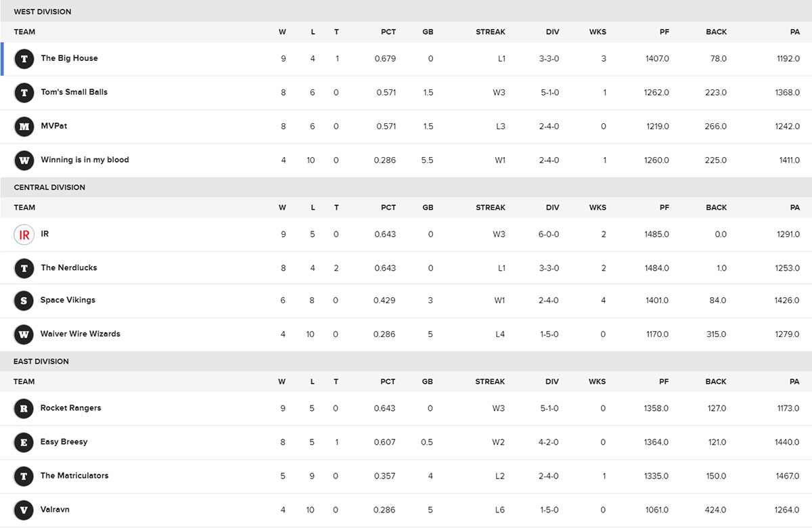Click BACK column header in East Division
The image size is (812, 528).
716,381
